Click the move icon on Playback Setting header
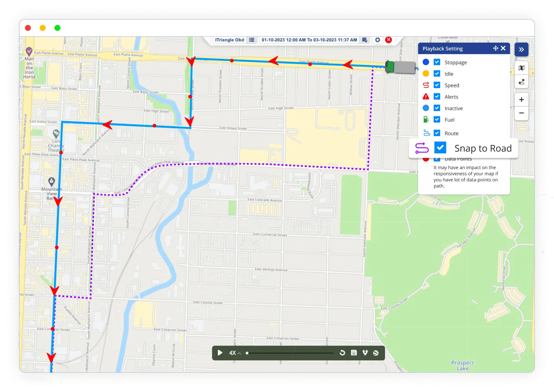The image size is (554, 392). (x=495, y=48)
